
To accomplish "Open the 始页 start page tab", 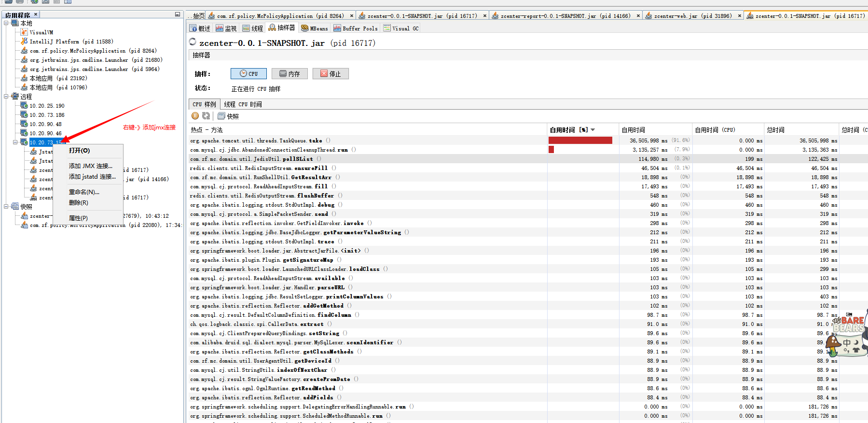I will (x=197, y=16).
